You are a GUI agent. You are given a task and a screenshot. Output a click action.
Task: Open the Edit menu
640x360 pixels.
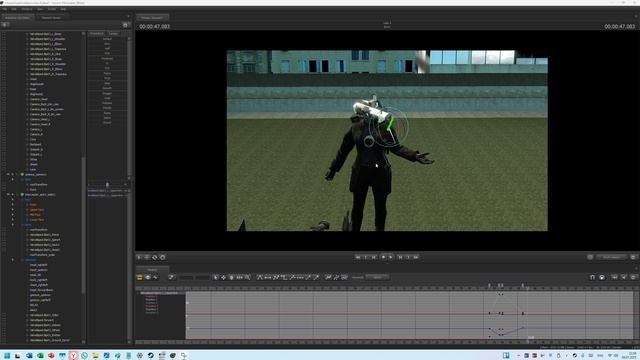tap(14, 9)
